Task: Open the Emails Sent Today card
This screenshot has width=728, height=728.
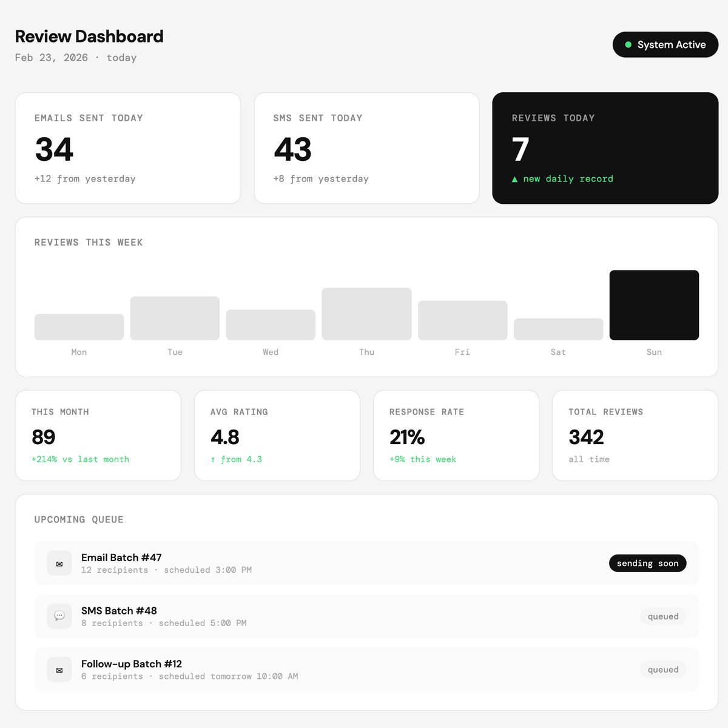Action: pyautogui.click(x=128, y=148)
